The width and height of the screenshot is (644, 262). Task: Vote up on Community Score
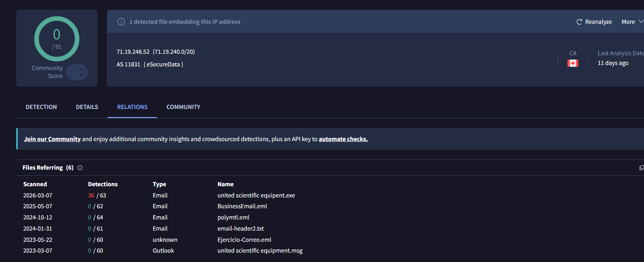tap(82, 69)
